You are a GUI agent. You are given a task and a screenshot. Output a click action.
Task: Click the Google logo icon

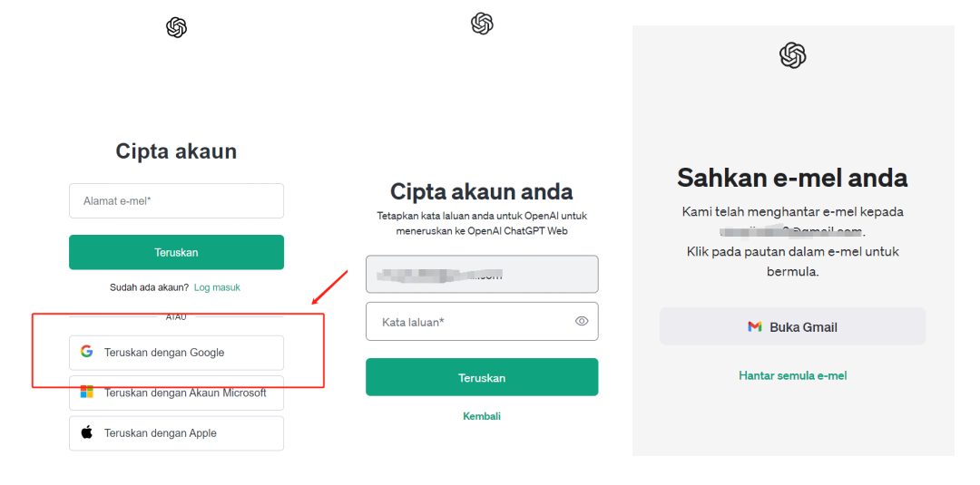coord(86,352)
